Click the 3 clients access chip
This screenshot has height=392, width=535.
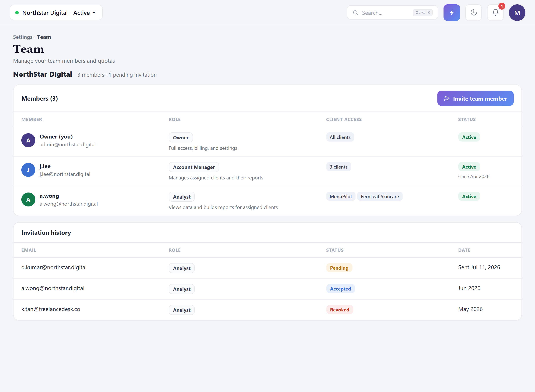pyautogui.click(x=338, y=167)
